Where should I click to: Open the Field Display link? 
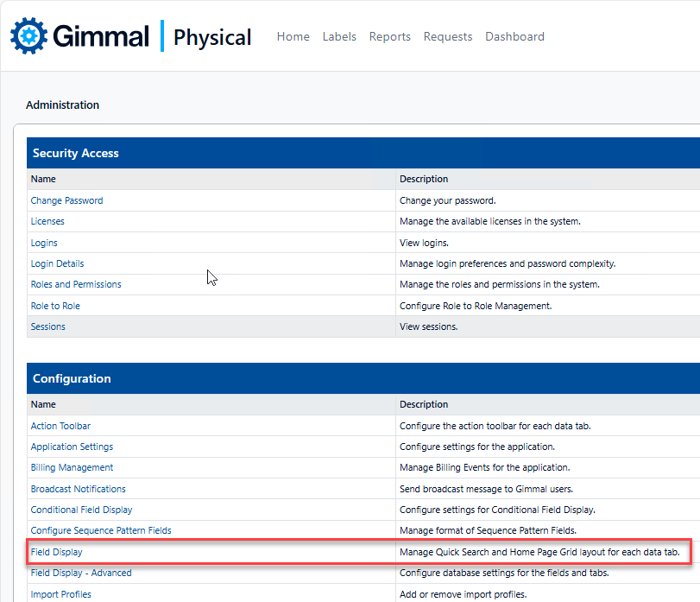coord(56,552)
